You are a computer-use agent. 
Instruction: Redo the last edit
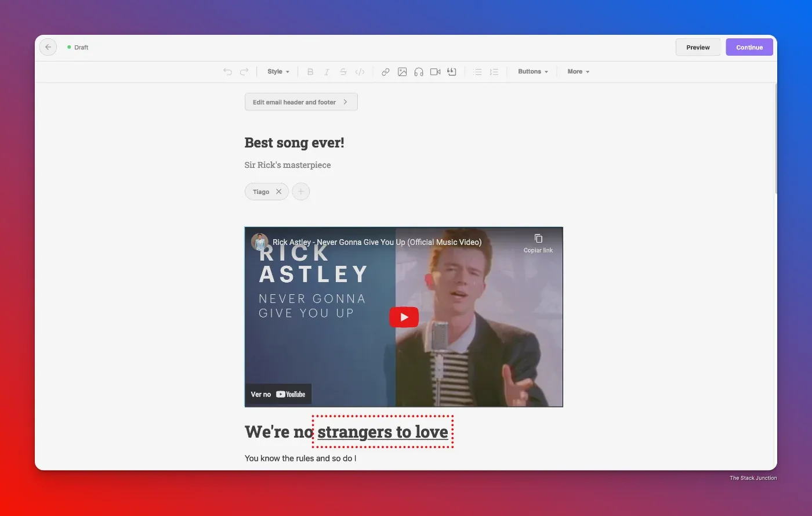(x=244, y=72)
